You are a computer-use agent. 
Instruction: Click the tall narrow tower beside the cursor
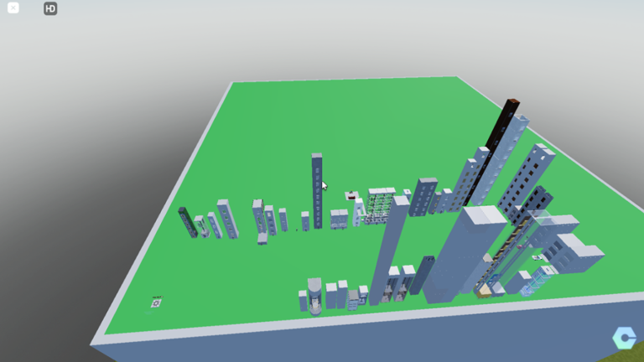pos(317,191)
